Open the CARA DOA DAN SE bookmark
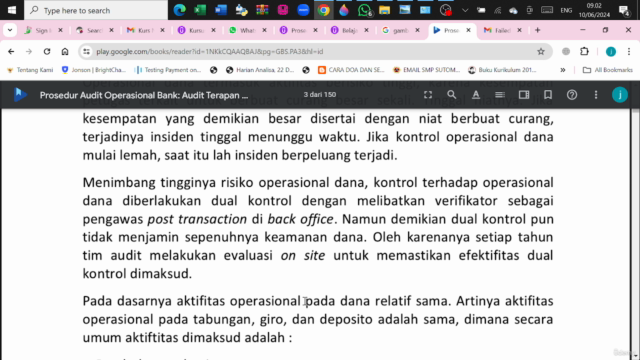The image size is (640, 360). (x=351, y=70)
